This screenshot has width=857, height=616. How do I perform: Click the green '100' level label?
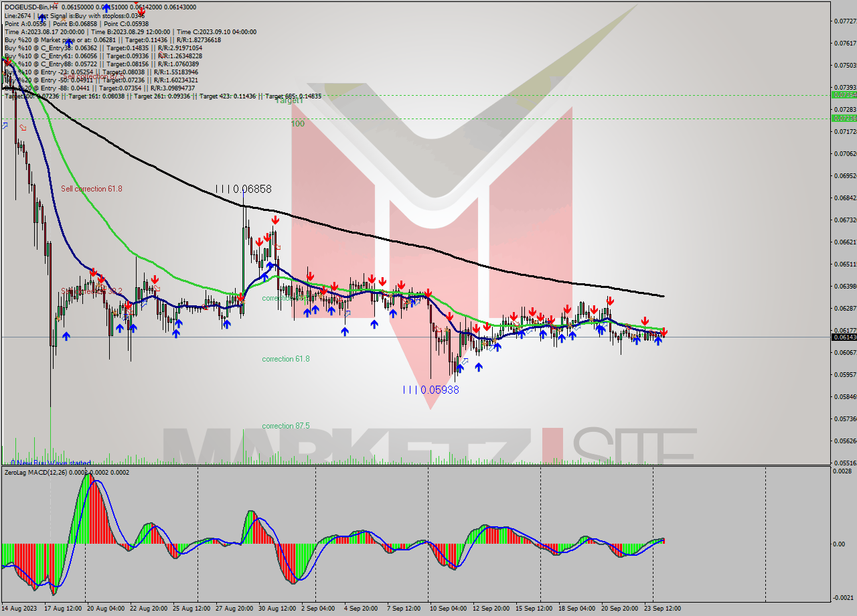[298, 124]
